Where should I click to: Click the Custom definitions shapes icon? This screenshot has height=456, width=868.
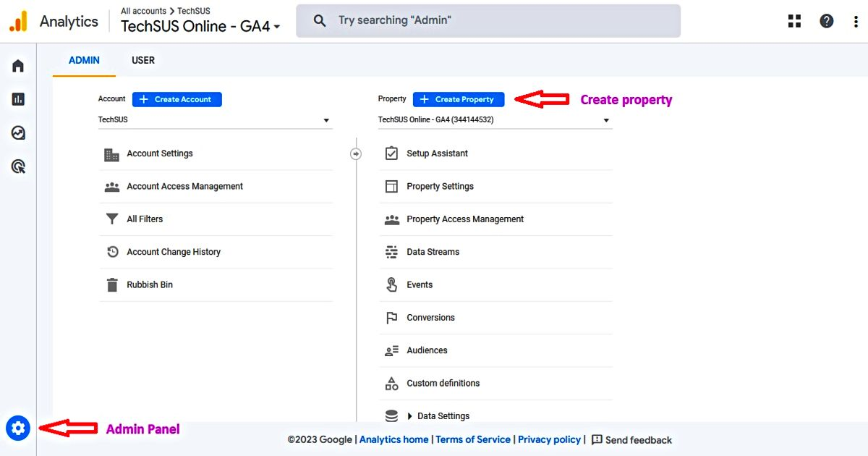click(x=391, y=383)
